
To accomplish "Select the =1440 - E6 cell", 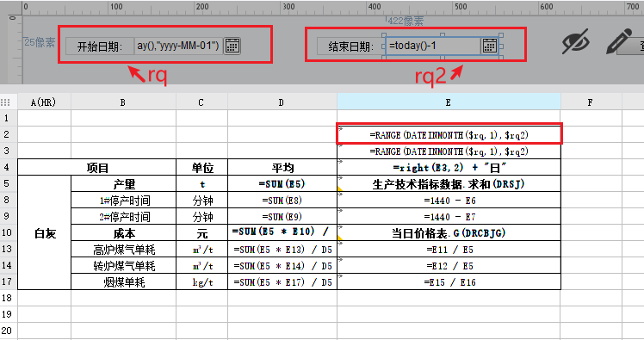I will 449,201.
